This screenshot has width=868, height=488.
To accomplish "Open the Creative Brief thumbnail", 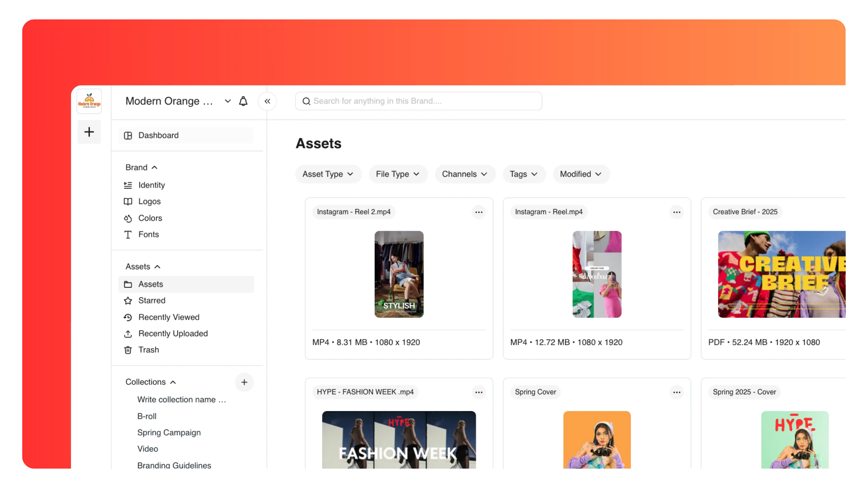I will (782, 274).
